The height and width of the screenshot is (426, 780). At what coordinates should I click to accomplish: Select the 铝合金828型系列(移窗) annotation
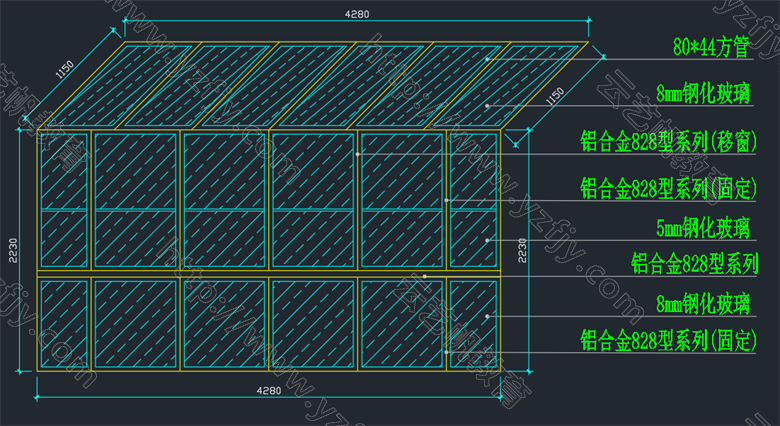point(669,142)
